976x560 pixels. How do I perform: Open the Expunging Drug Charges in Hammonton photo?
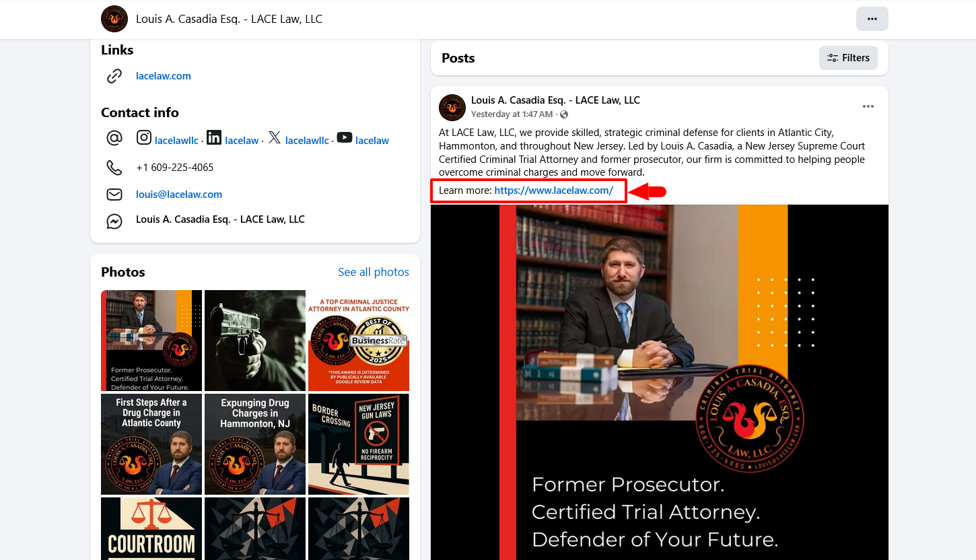click(255, 444)
